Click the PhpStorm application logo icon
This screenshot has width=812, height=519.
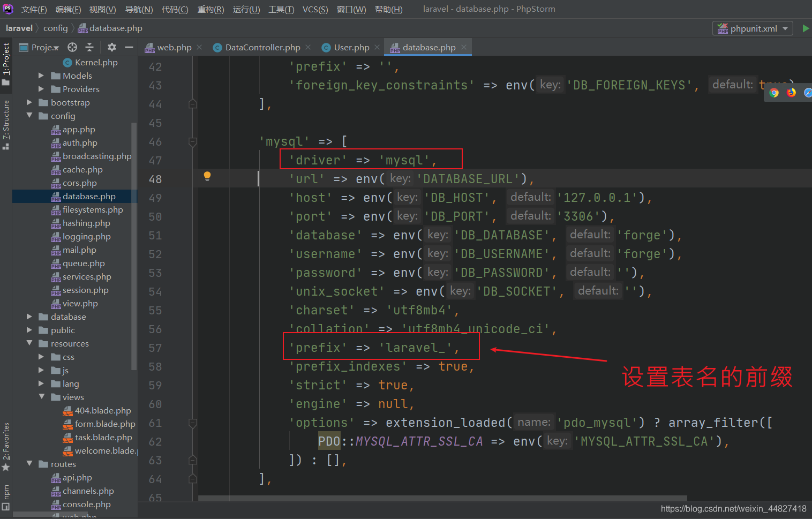point(7,9)
